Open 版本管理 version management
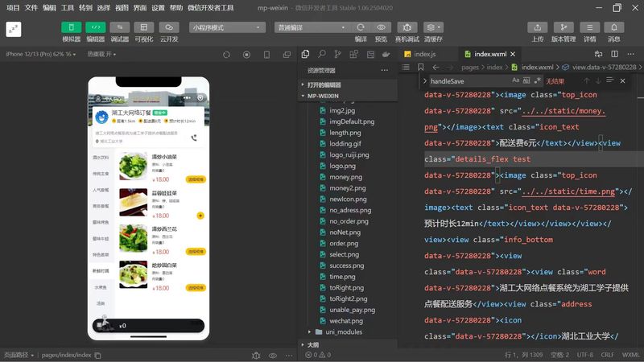This screenshot has height=362, width=644. point(563,27)
